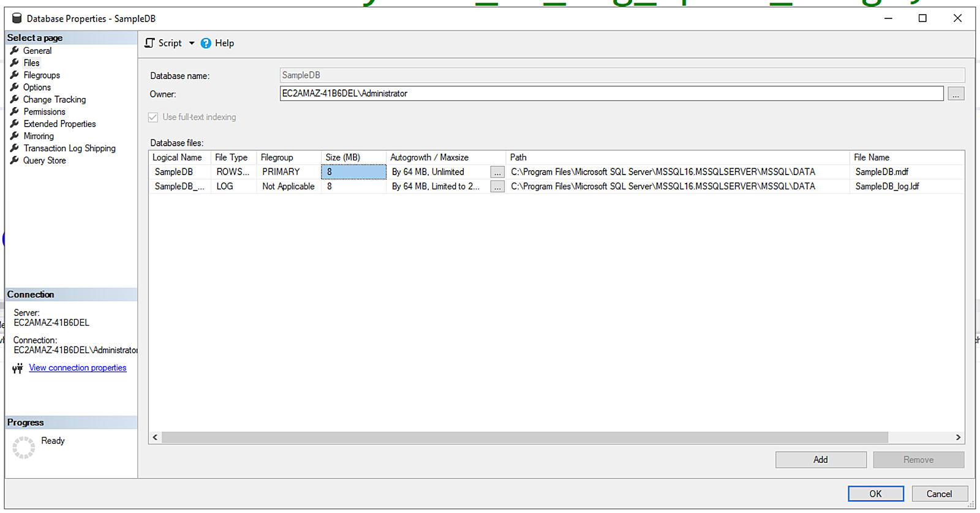The height and width of the screenshot is (513, 980).
Task: Edit size field of SampleDB data file
Action: (353, 172)
